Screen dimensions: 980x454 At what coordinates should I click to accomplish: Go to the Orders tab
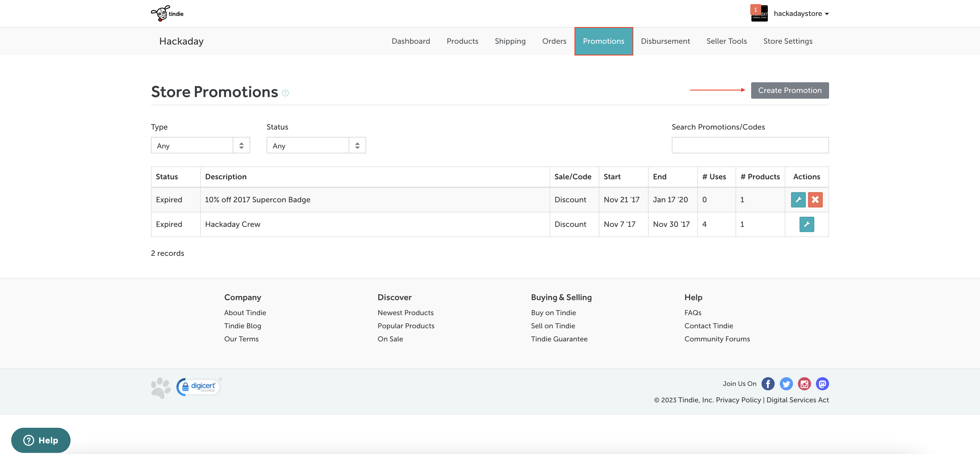[x=554, y=41]
